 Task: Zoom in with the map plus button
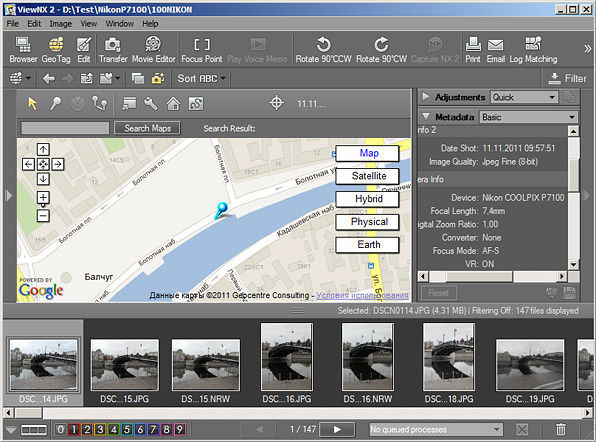[43, 198]
